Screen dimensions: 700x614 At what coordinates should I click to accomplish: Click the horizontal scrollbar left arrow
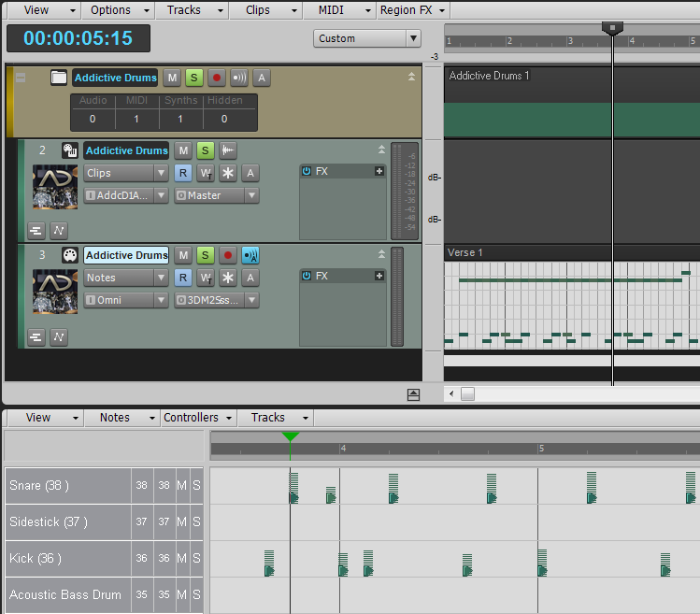451,393
